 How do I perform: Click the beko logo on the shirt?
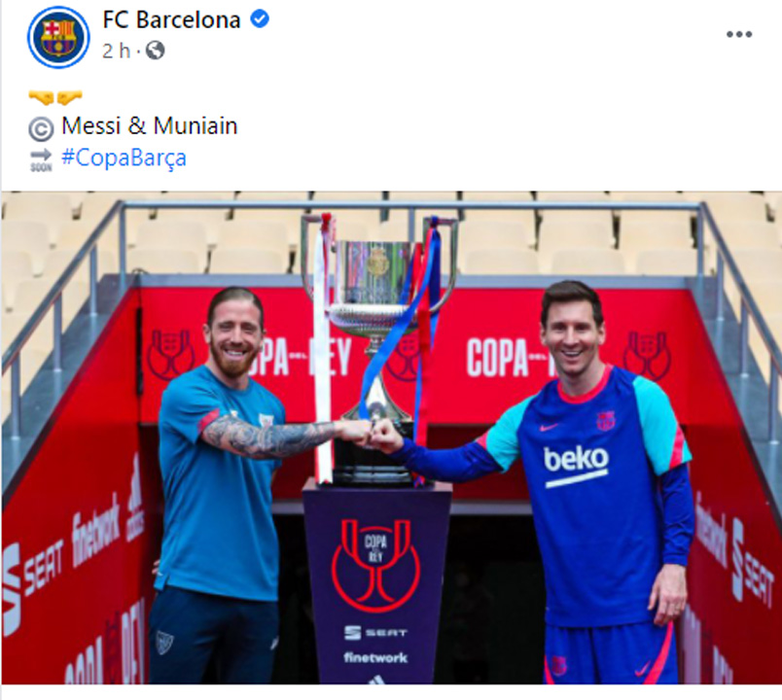pos(576,465)
